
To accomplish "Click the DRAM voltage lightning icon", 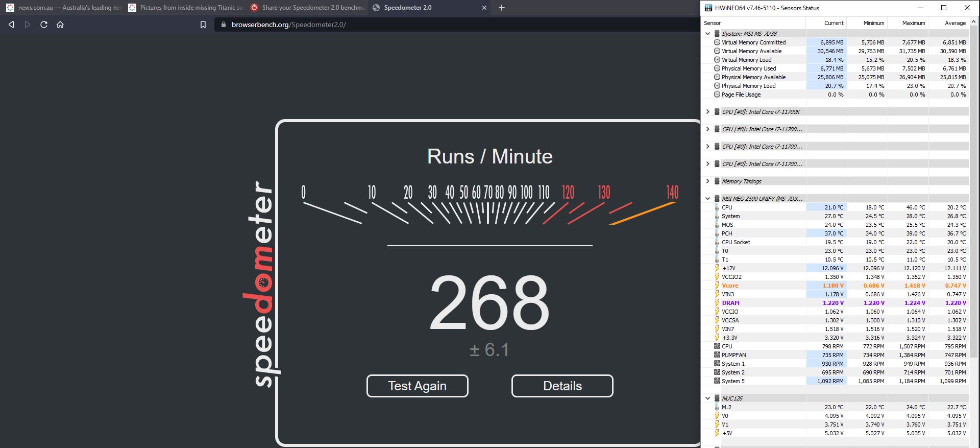I will pyautogui.click(x=717, y=303).
